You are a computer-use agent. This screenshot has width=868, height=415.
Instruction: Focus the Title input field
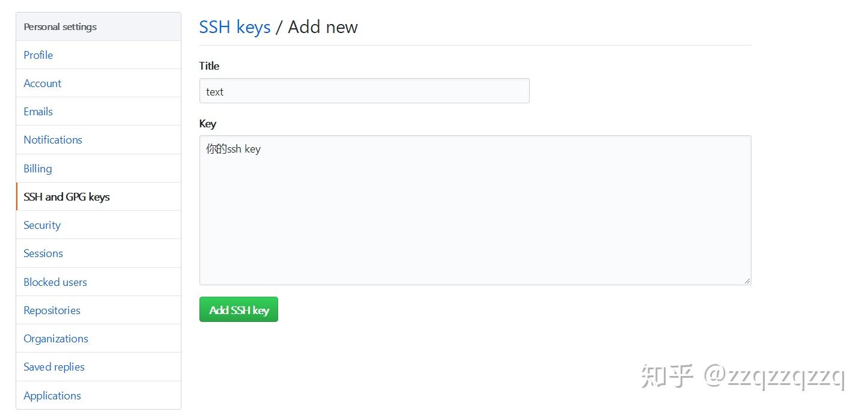pyautogui.click(x=364, y=91)
